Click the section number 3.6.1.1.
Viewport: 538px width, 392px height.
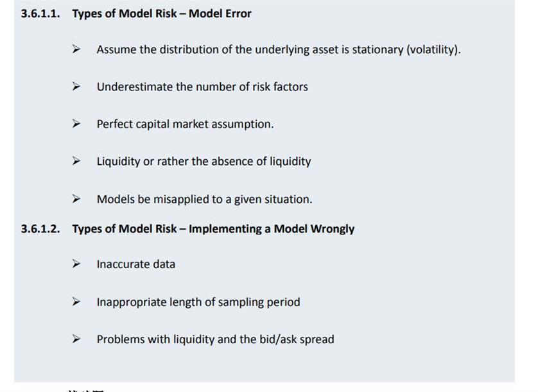pyautogui.click(x=40, y=13)
